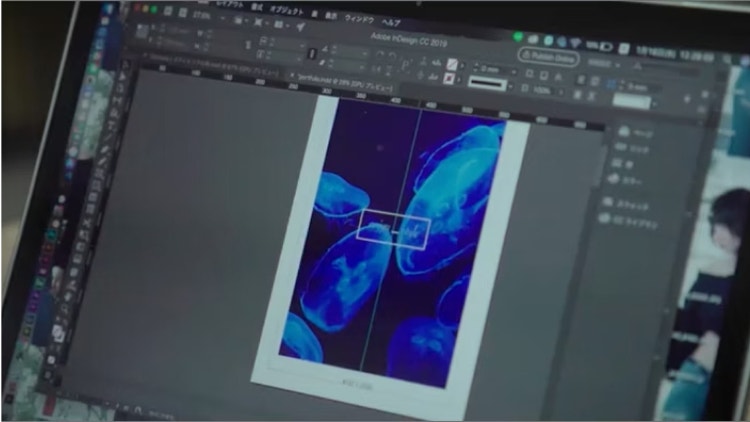Click the fill color swatch
This screenshot has width=750, height=422.
[452, 64]
